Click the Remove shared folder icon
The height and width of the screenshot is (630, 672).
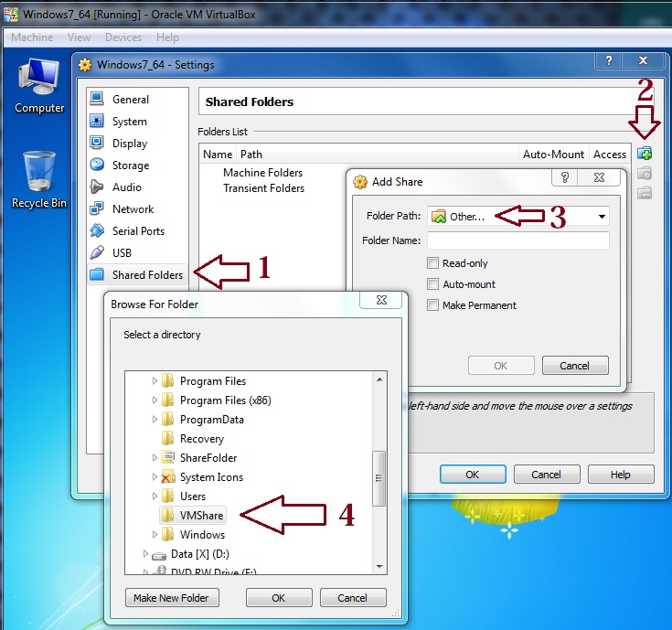pos(645,193)
